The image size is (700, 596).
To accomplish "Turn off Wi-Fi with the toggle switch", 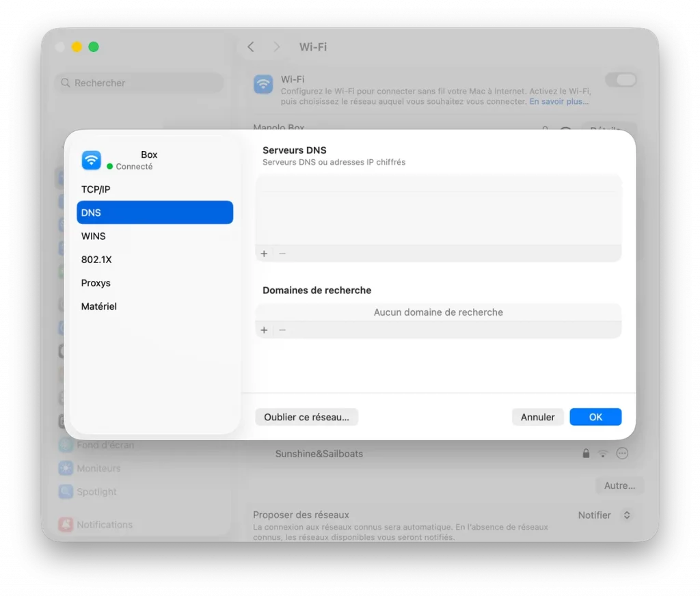I will tap(621, 80).
